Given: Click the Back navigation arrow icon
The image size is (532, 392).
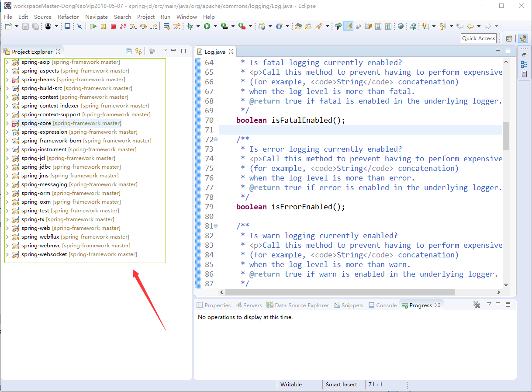Looking at the screenshot, I should 470,26.
